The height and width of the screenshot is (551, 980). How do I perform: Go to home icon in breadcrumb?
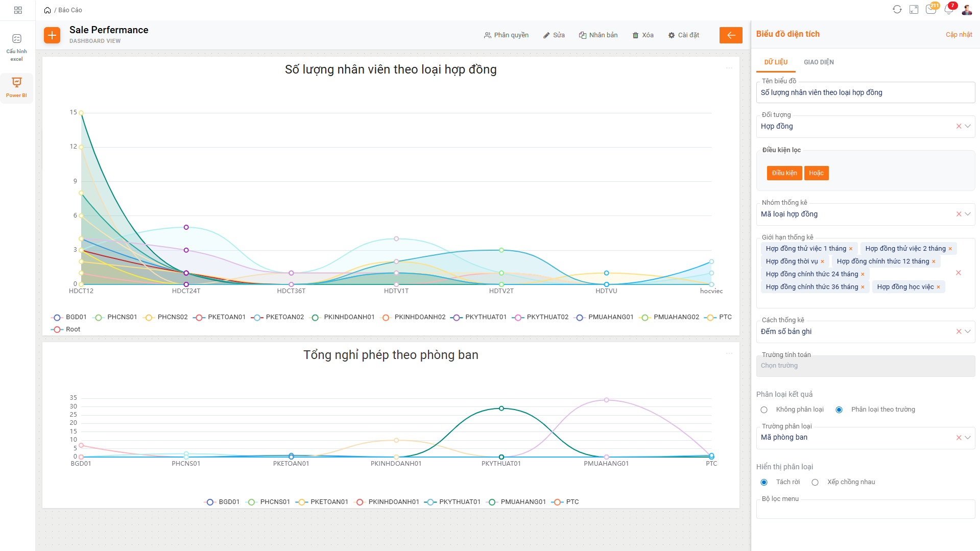click(x=47, y=10)
